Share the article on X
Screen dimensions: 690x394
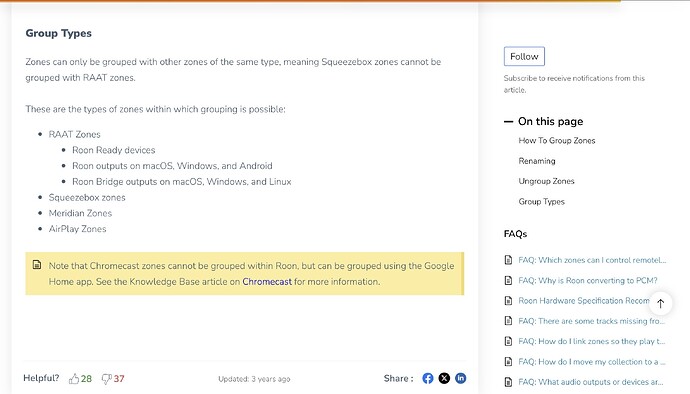[444, 378]
